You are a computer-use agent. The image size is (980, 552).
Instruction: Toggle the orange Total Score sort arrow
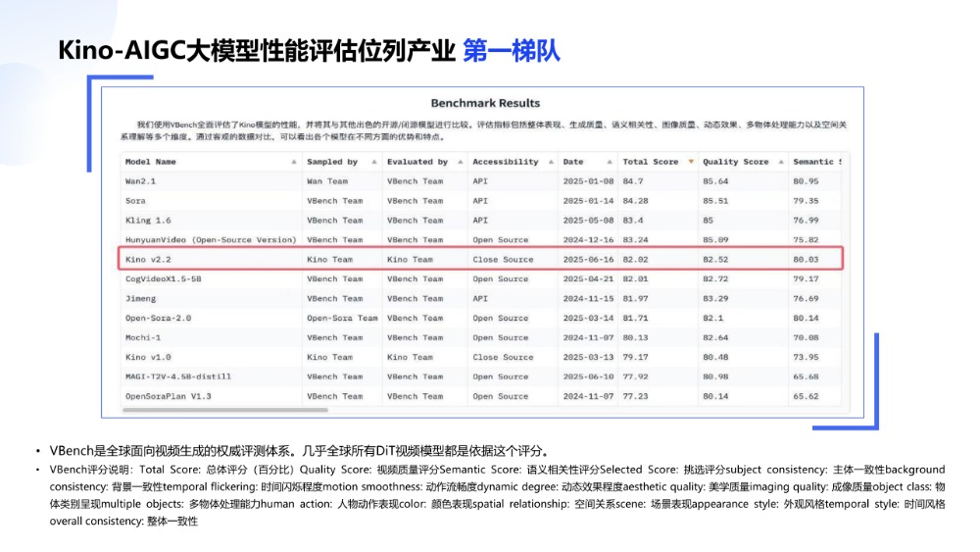pyautogui.click(x=691, y=162)
